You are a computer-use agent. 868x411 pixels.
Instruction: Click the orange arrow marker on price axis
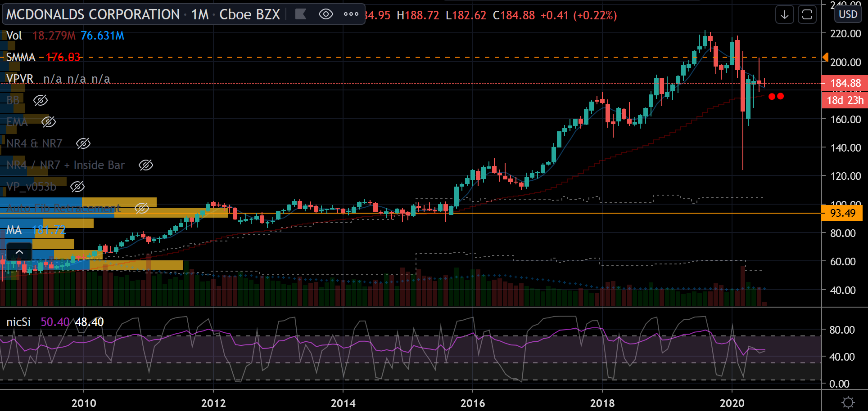click(825, 57)
